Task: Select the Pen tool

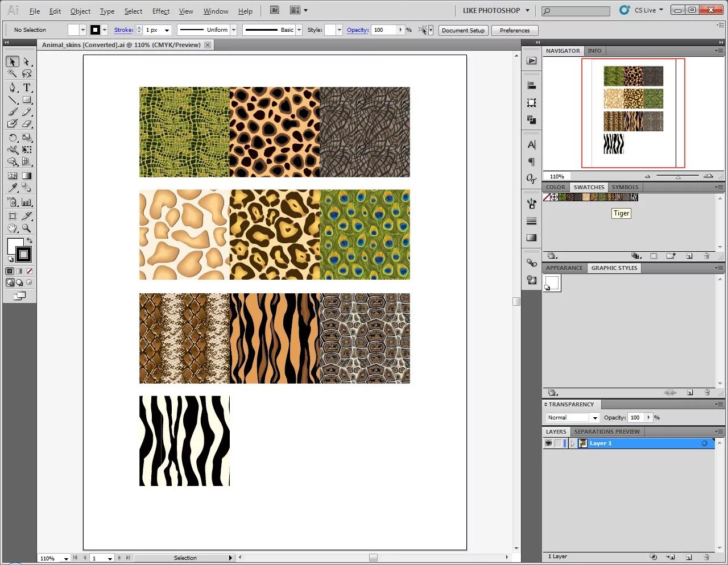Action: [x=13, y=88]
